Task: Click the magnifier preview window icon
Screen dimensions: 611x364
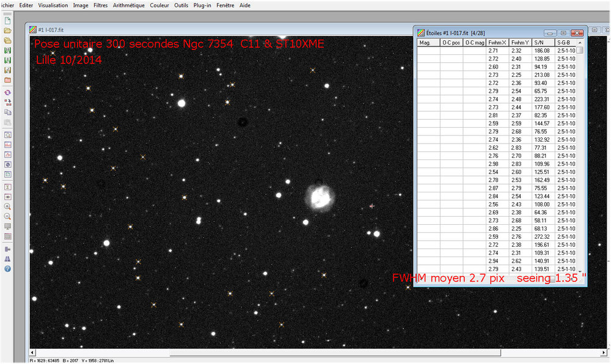Action: [x=7, y=135]
